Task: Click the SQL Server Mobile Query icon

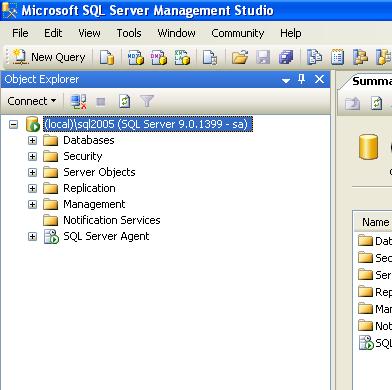Action: click(x=210, y=57)
